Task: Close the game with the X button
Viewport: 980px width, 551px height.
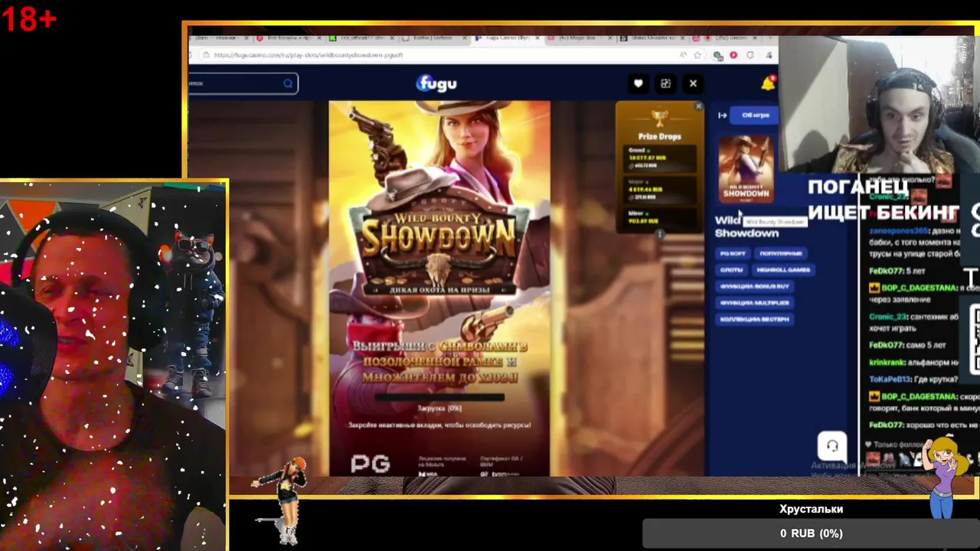Action: click(x=693, y=83)
